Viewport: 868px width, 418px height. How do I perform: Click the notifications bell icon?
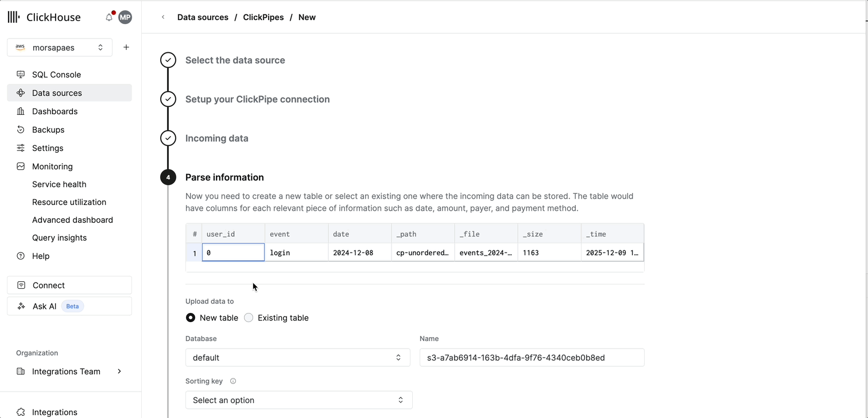tap(109, 17)
